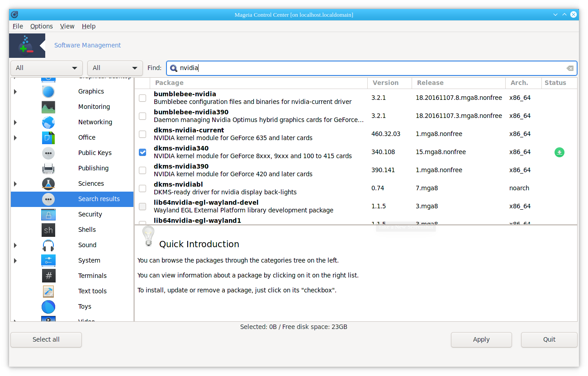Click the Search results dots icon

click(x=48, y=199)
